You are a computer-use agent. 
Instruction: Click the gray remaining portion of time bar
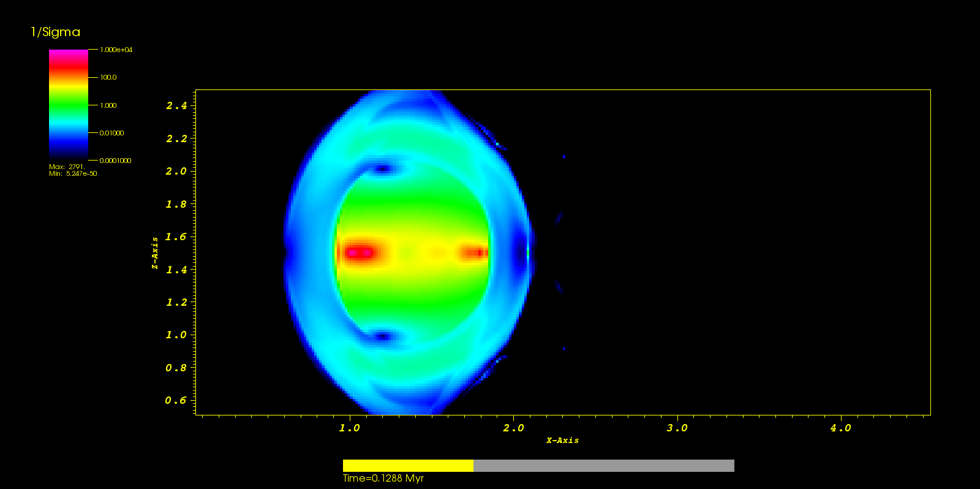coord(604,466)
